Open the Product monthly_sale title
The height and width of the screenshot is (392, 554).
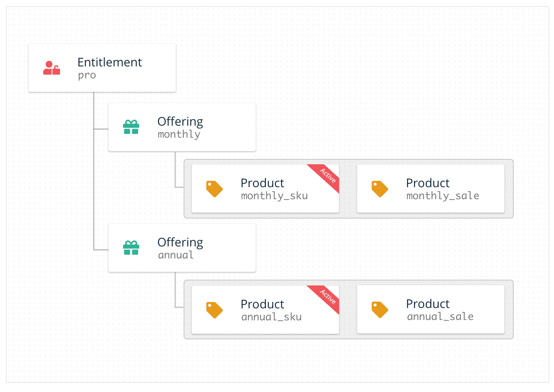(428, 183)
